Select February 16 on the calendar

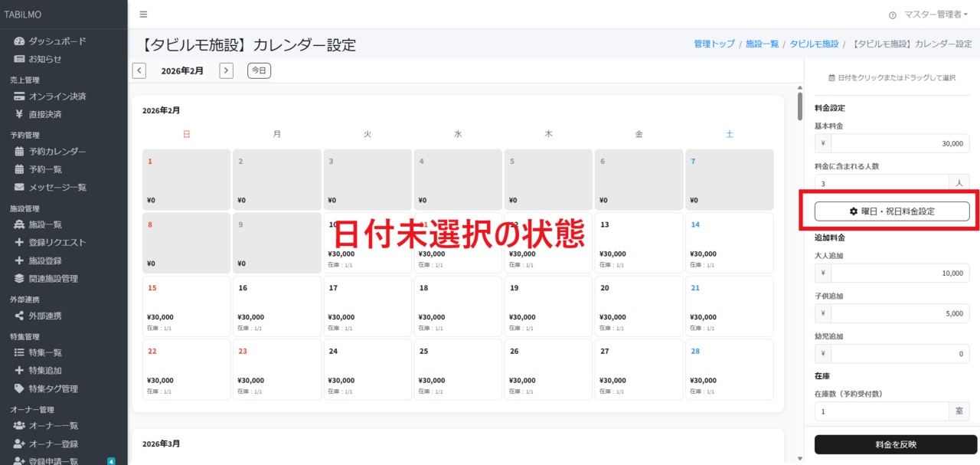[x=276, y=305]
